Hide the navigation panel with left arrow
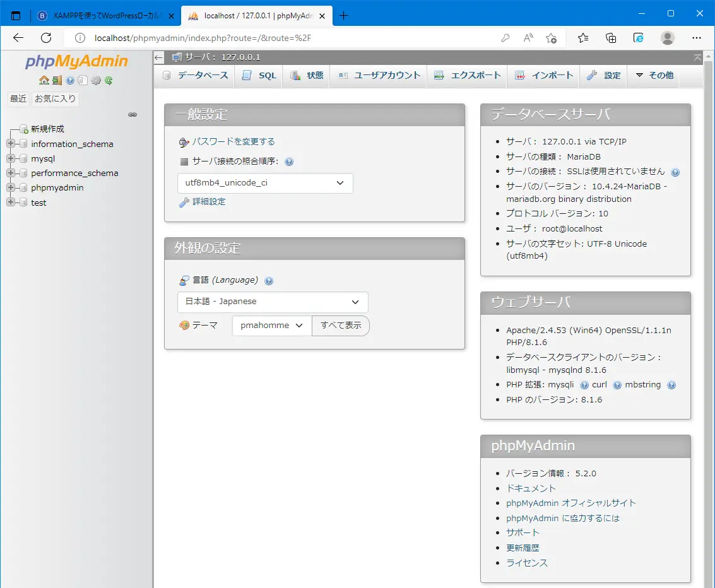 tap(158, 57)
